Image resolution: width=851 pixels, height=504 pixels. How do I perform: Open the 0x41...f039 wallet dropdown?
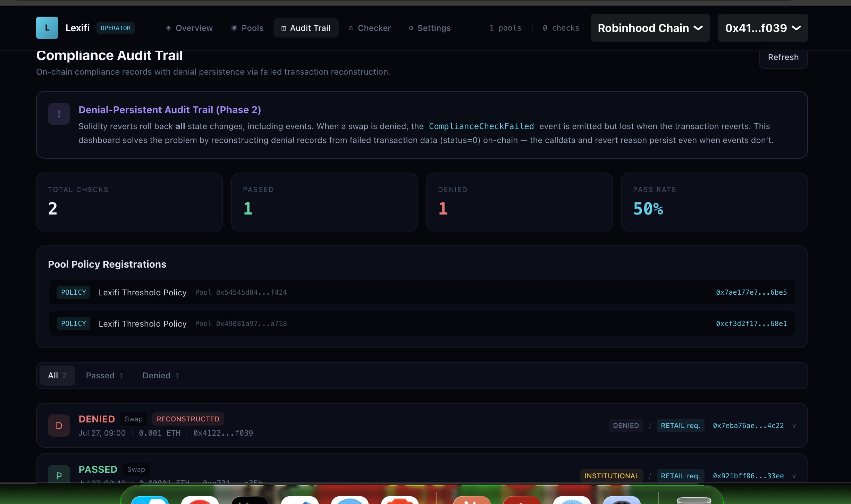click(x=763, y=28)
